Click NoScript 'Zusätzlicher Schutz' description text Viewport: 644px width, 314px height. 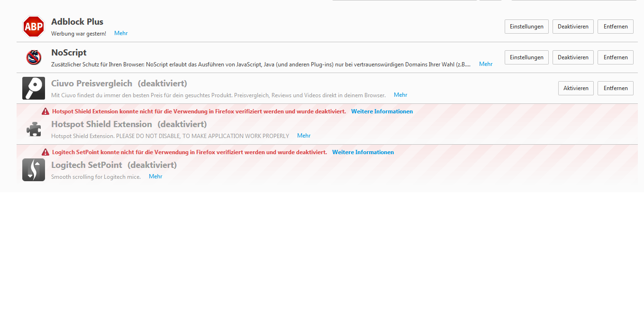click(x=261, y=65)
